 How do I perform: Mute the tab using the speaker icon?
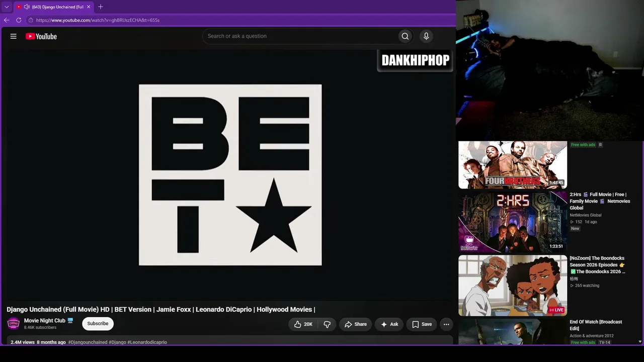(x=27, y=7)
